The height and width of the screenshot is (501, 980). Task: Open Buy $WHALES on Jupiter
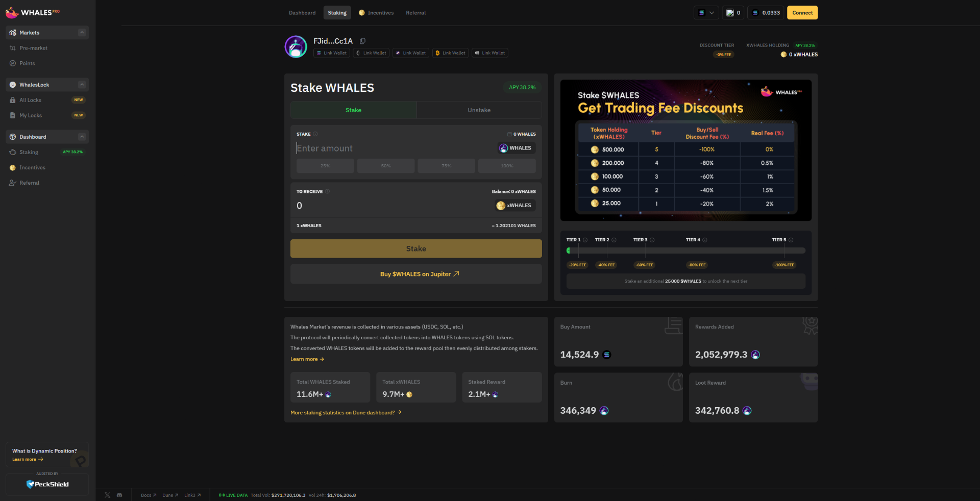[416, 274]
